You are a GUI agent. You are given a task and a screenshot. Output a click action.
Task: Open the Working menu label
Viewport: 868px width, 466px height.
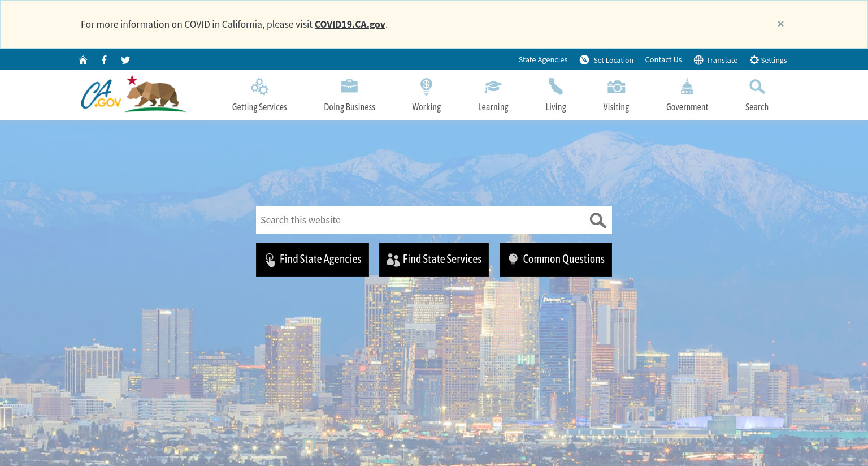(426, 107)
